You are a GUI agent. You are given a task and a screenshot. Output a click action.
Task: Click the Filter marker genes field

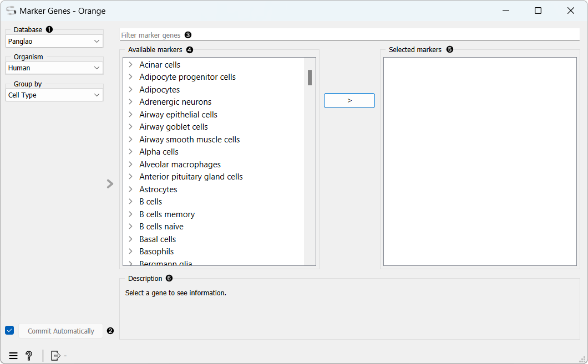pos(349,35)
